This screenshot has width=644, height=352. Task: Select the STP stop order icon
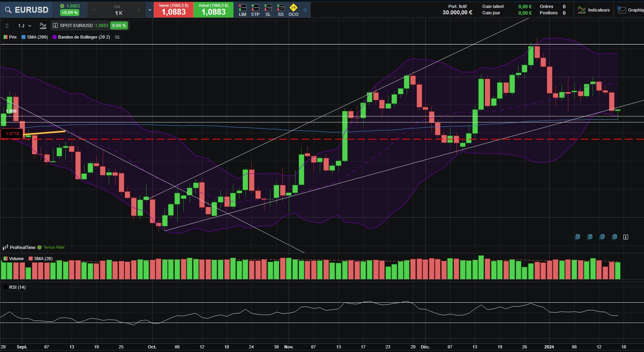pyautogui.click(x=255, y=10)
